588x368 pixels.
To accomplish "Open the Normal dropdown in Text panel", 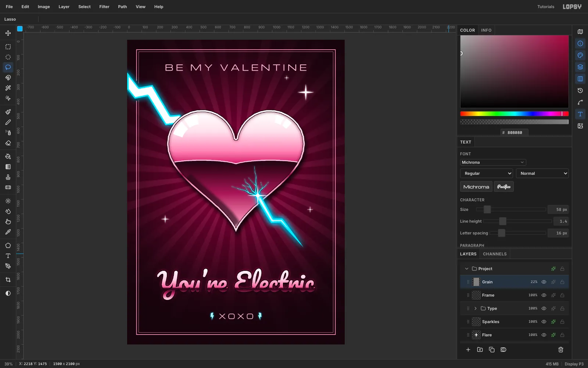I will point(542,173).
